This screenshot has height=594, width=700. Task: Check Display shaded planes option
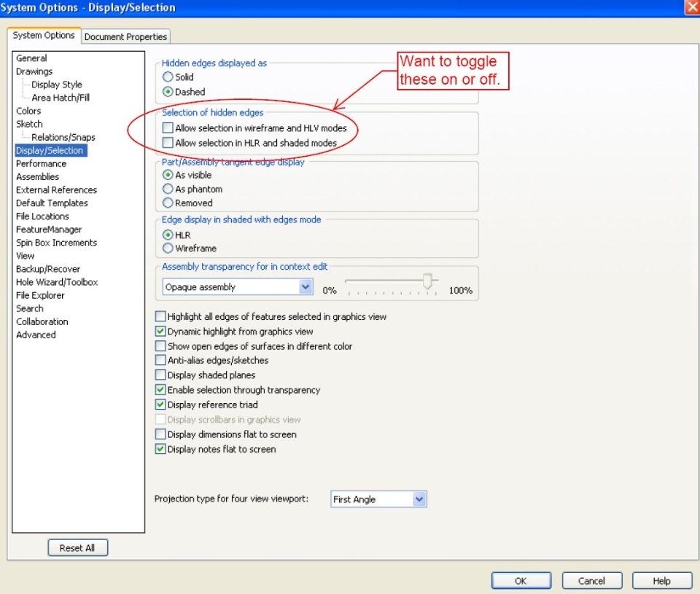tap(160, 375)
